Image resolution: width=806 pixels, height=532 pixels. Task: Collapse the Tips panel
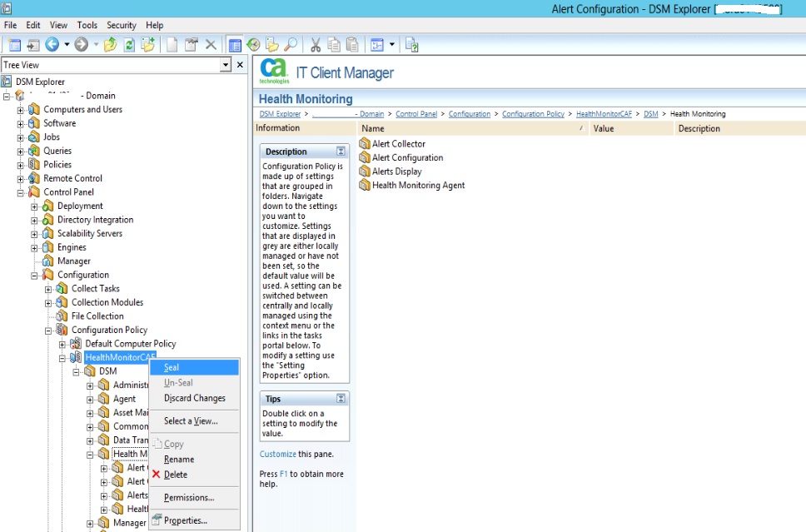click(341, 399)
